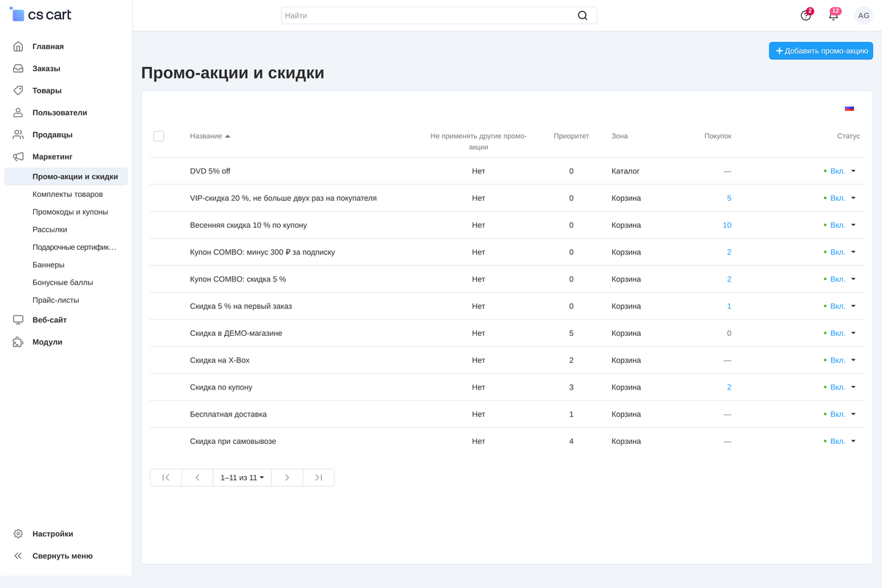Open the Скидка в ДЕМО-магазине promotion
This screenshot has height=588, width=882.
(236, 334)
